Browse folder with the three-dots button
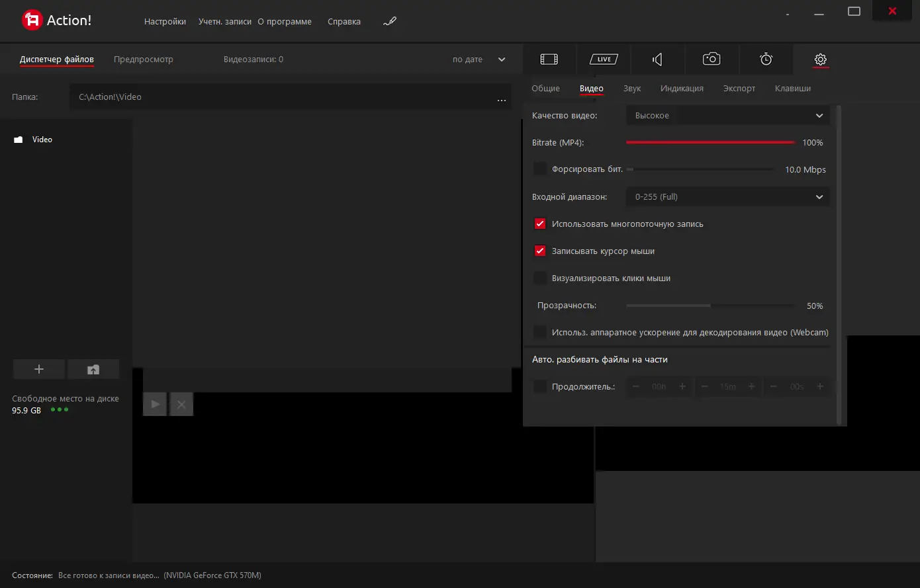 [x=502, y=100]
